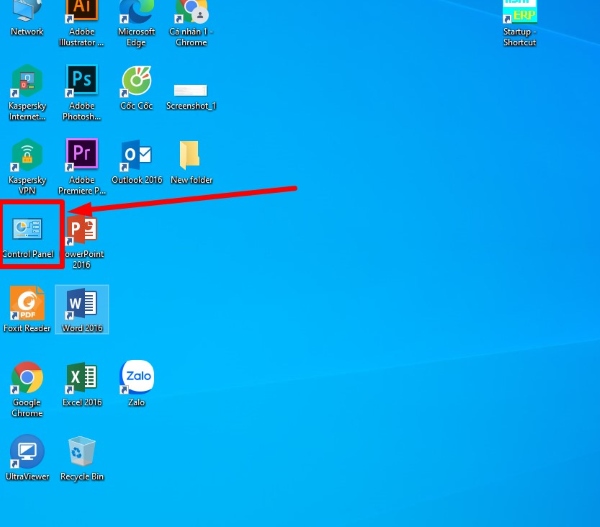Select the Screenshot_1 file
Image resolution: width=600 pixels, height=527 pixels.
click(x=190, y=91)
